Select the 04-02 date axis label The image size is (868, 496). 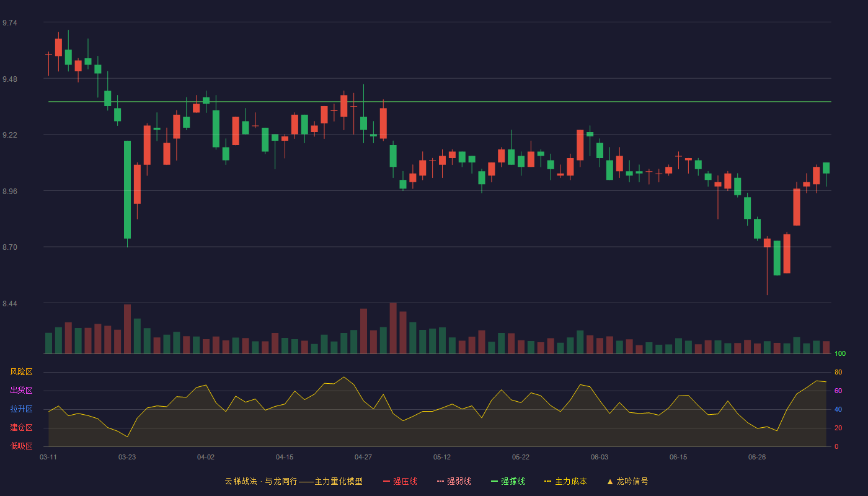206,457
